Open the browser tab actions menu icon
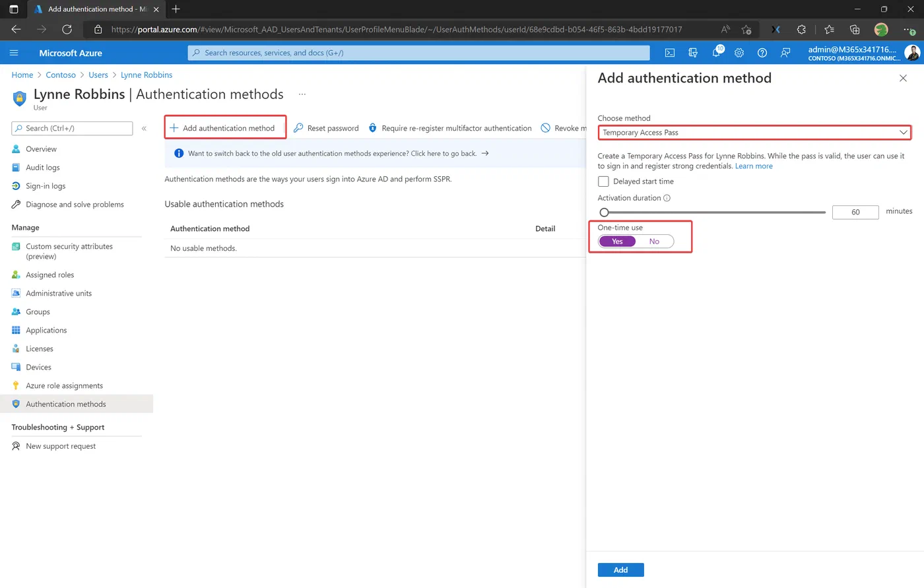 point(14,9)
